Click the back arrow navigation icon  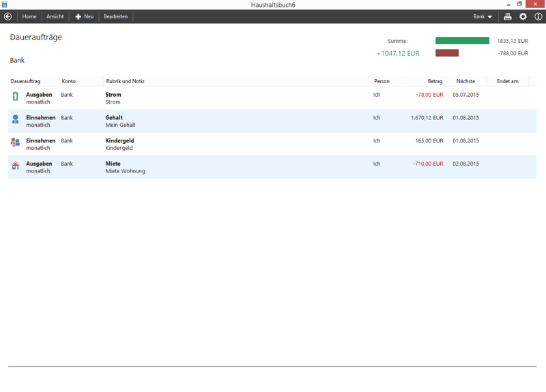(8, 16)
